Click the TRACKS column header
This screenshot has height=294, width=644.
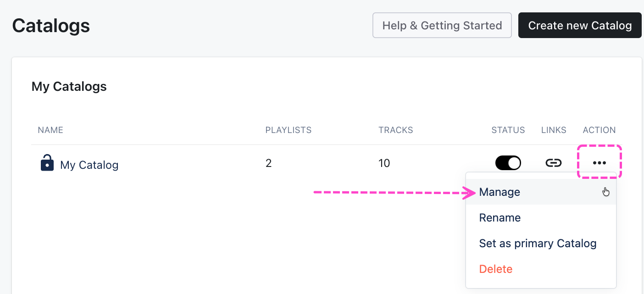[395, 130]
